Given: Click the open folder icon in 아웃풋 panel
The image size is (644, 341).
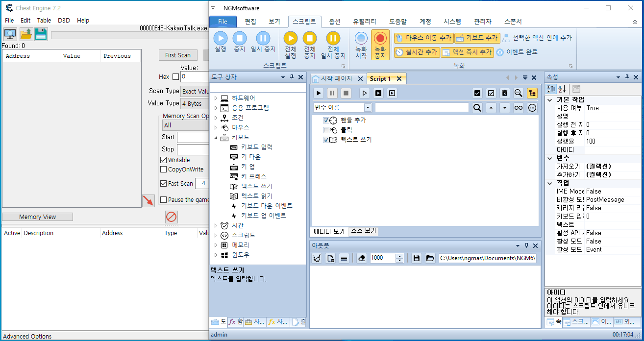Looking at the screenshot, I should pos(430,258).
